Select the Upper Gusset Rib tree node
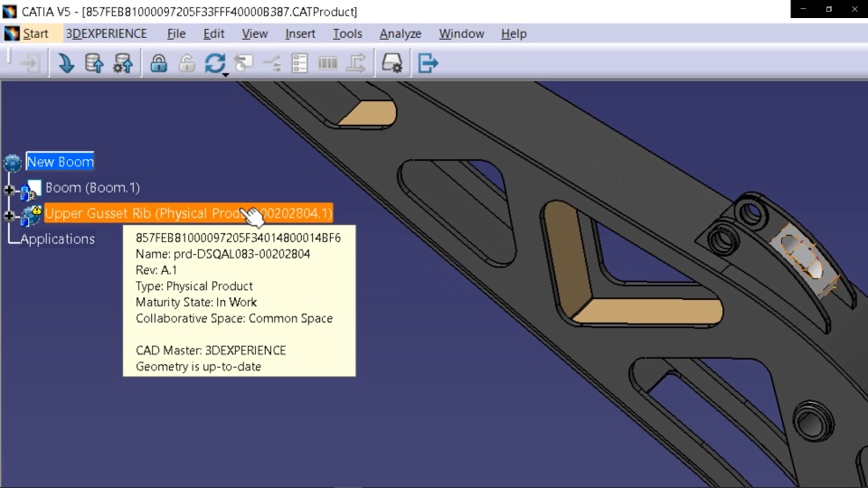 [x=188, y=213]
